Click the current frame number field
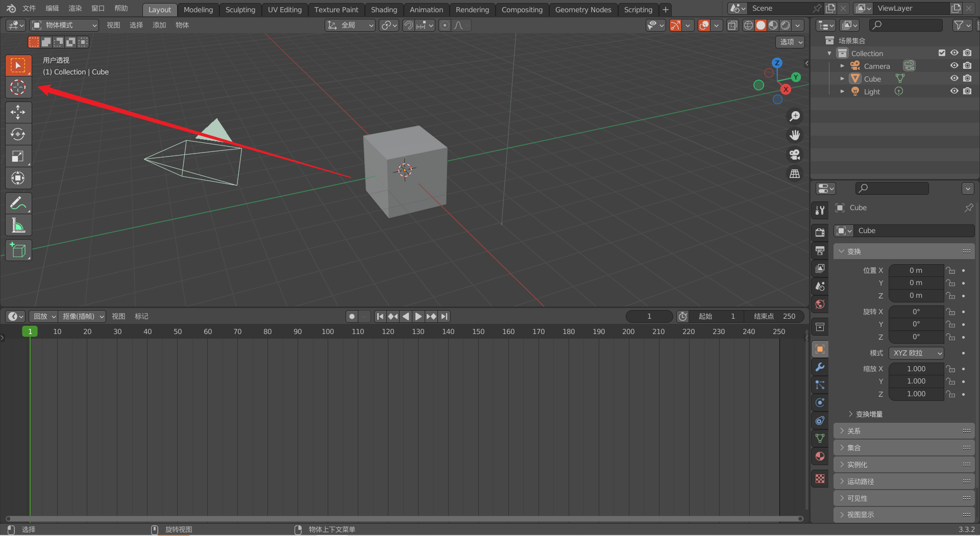This screenshot has height=536, width=980. coord(649,316)
